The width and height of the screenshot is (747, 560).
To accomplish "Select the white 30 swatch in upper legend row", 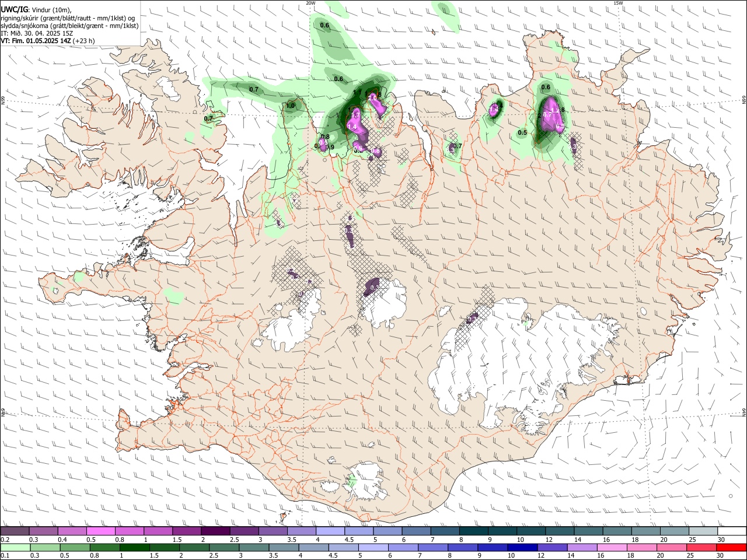I will 732,531.
